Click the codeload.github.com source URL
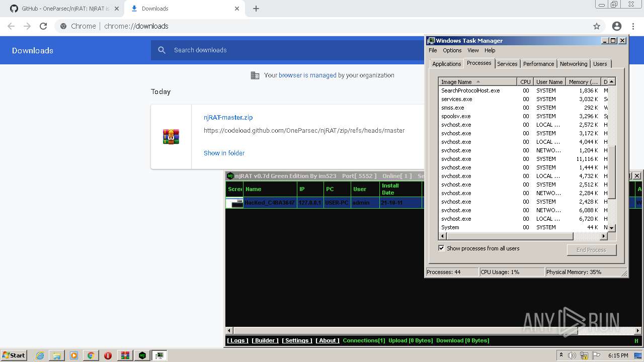 click(x=304, y=130)
